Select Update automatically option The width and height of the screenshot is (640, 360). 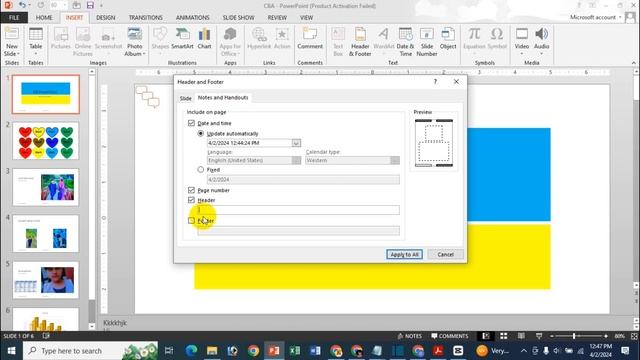pyautogui.click(x=200, y=133)
